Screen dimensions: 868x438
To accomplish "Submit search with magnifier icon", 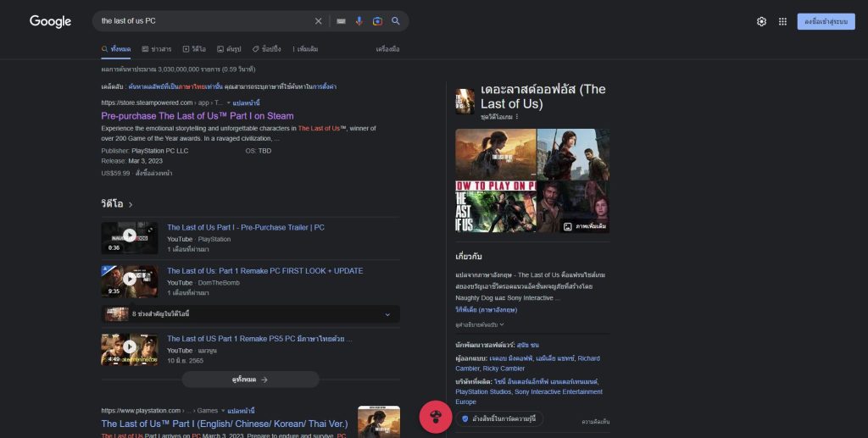I will click(396, 21).
